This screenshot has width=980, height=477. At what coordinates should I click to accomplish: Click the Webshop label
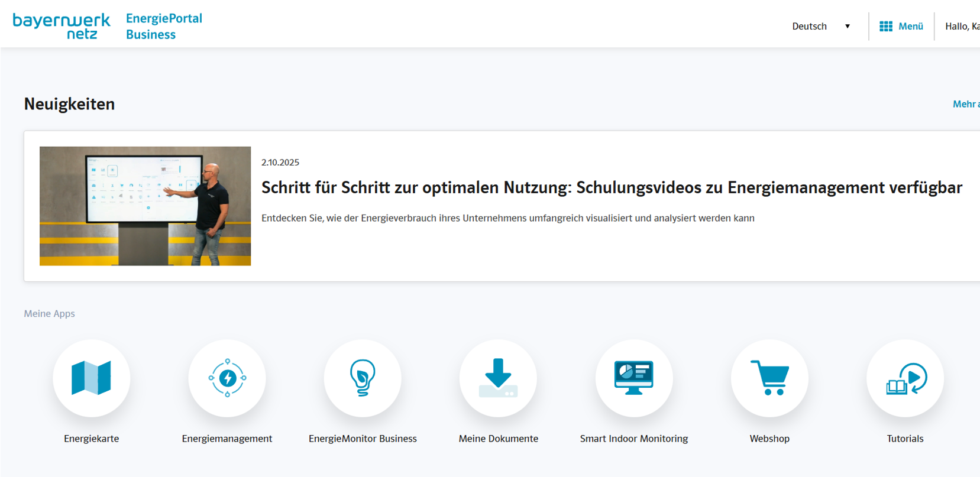click(x=769, y=439)
